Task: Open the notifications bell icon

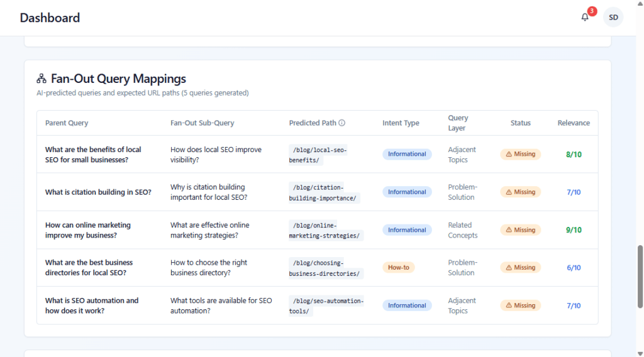Action: [x=585, y=18]
